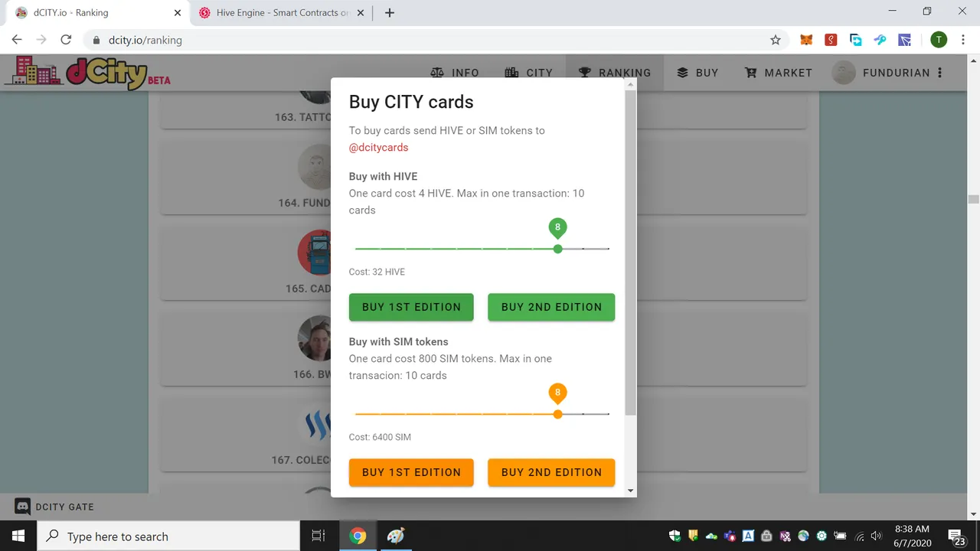Open the notification center with 23 alerts
The width and height of the screenshot is (980, 551).
[x=956, y=536]
